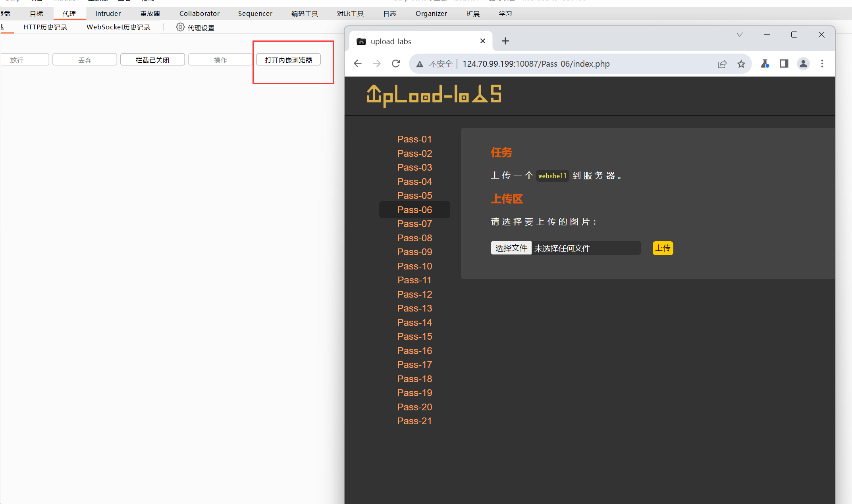Open the Chrome Labs flask icon
Screen dimensions: 852x504
[x=765, y=63]
